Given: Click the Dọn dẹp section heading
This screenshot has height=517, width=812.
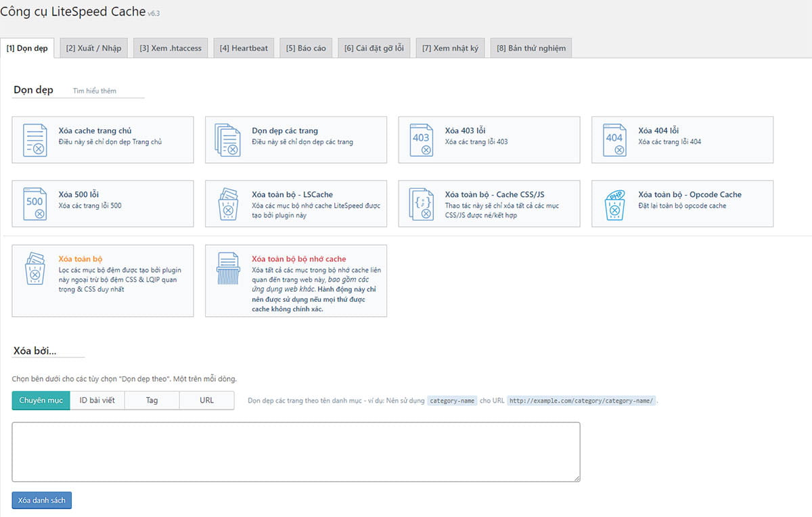Looking at the screenshot, I should (x=33, y=90).
